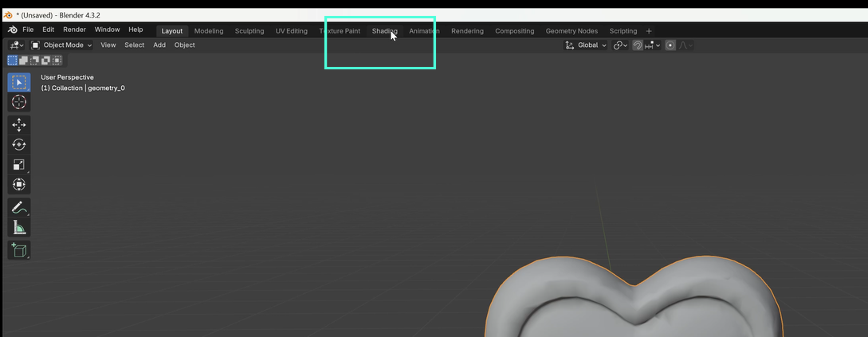This screenshot has width=868, height=337.
Task: Add a new workspace with the plus button
Action: [x=649, y=31]
